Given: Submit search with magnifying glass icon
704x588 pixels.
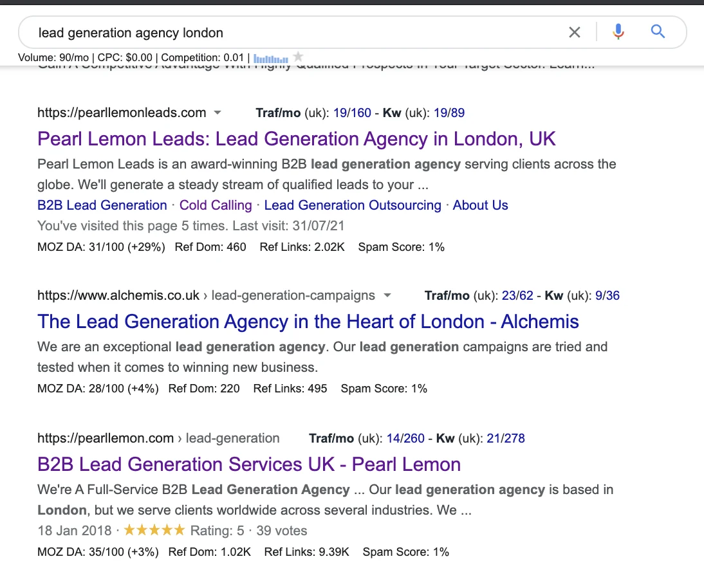Looking at the screenshot, I should point(658,32).
